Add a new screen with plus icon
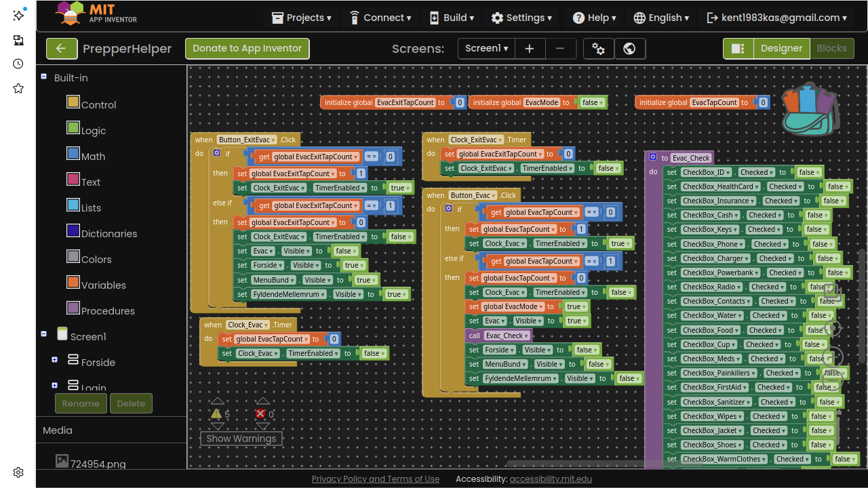The image size is (868, 488). [x=530, y=48]
